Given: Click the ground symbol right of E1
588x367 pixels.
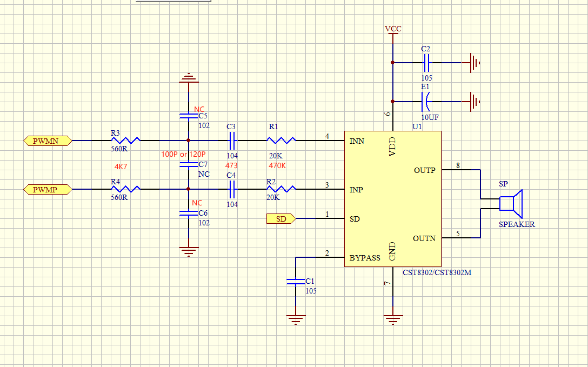Looking at the screenshot, I should point(475,101).
